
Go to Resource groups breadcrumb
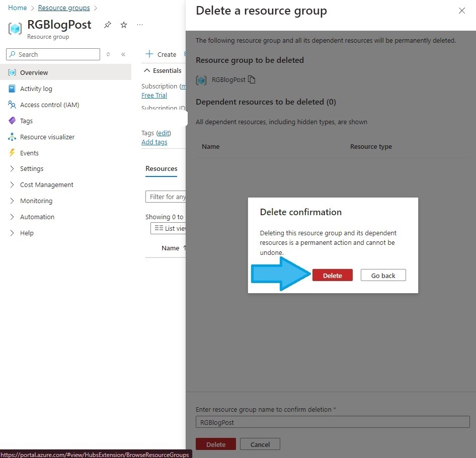64,8
